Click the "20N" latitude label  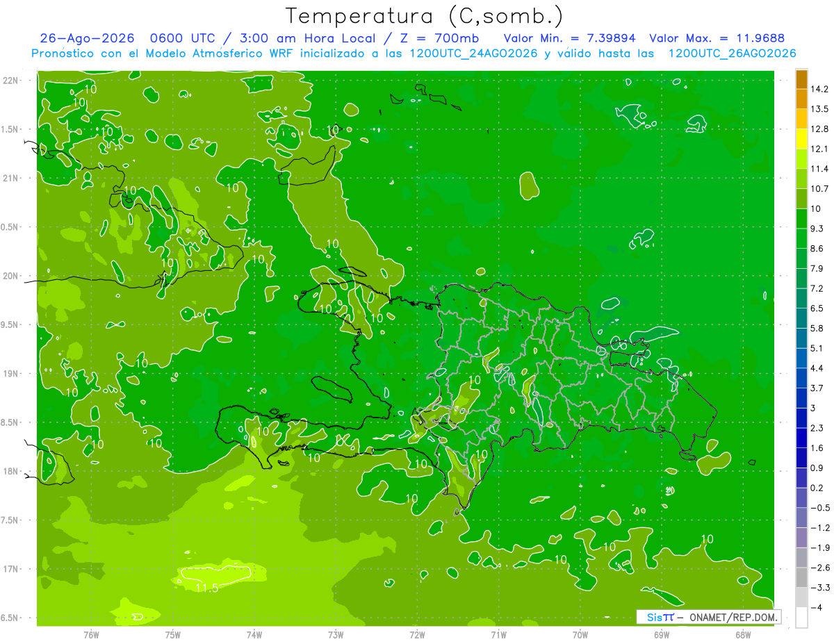point(10,276)
